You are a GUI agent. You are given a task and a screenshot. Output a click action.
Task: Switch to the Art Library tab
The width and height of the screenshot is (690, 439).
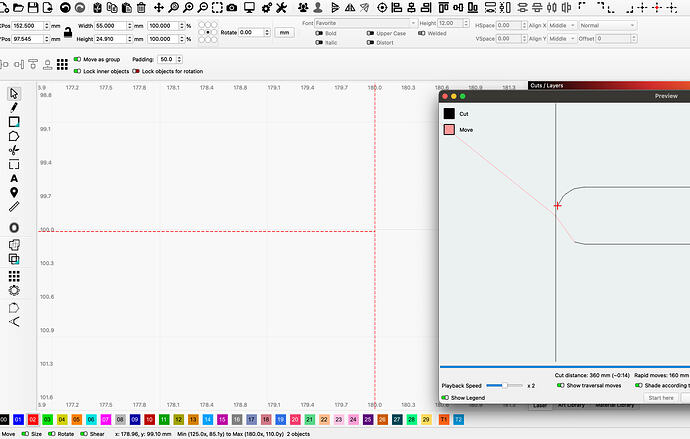[572, 405]
